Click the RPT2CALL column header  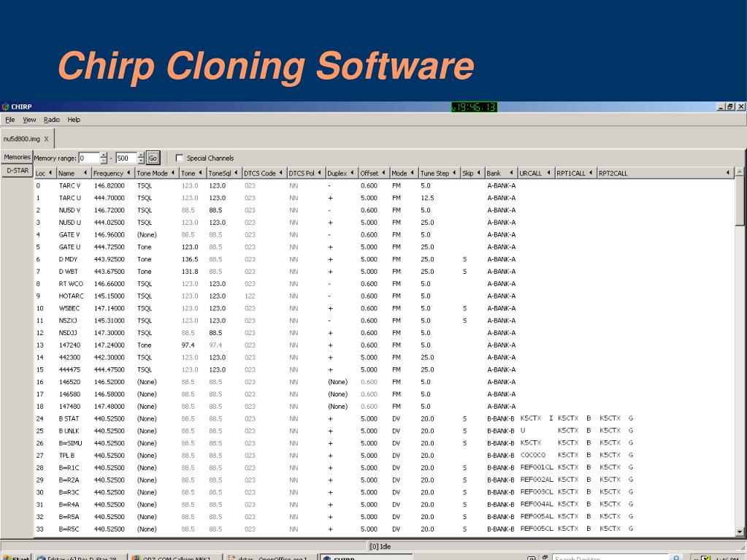tap(665, 173)
